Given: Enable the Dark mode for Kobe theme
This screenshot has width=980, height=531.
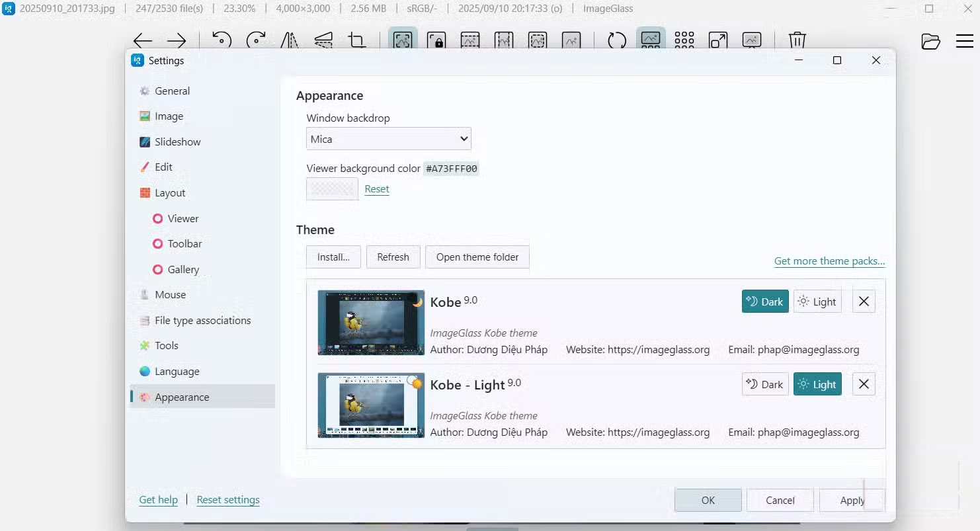Looking at the screenshot, I should (764, 301).
